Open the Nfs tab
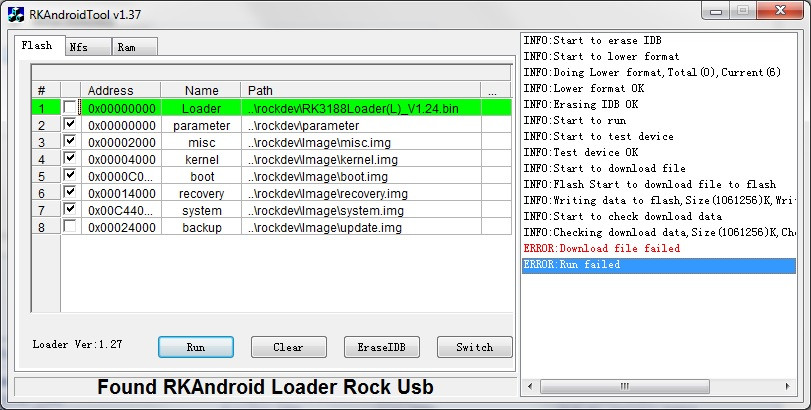This screenshot has height=410, width=811. (88, 47)
